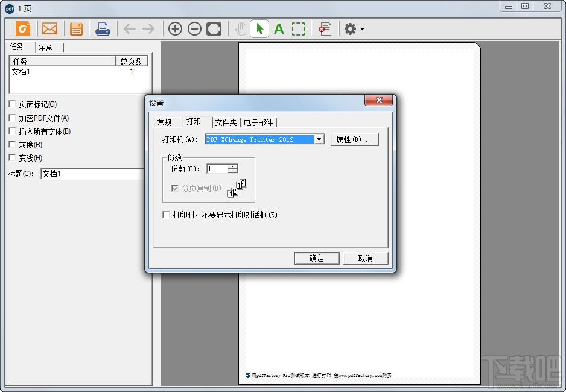Select the text insertion tool A icon
The height and width of the screenshot is (392, 566).
tap(279, 28)
